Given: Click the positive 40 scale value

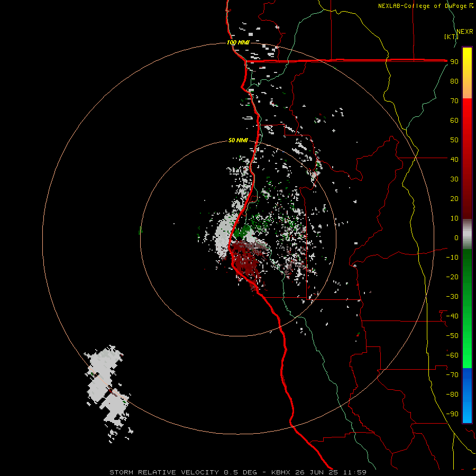Looking at the screenshot, I should [x=454, y=159].
